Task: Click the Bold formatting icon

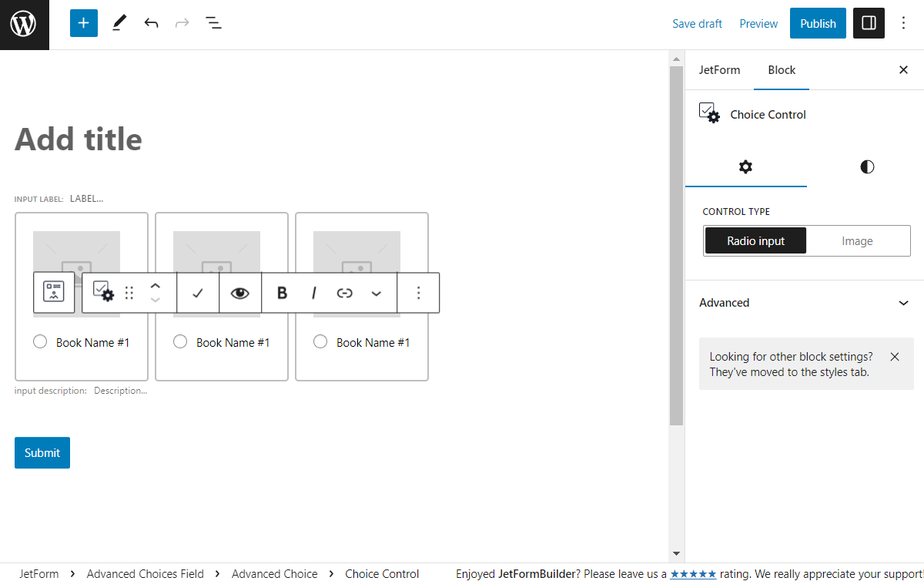Action: 282,293
